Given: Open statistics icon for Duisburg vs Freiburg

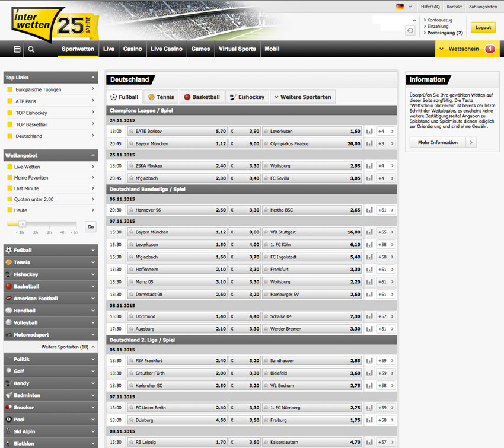Looking at the screenshot, I should tap(369, 420).
